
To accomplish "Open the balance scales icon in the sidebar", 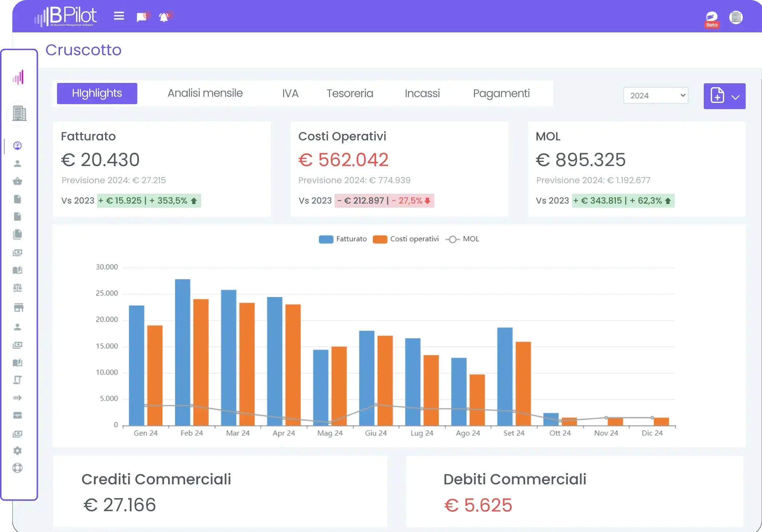I will pyautogui.click(x=17, y=288).
